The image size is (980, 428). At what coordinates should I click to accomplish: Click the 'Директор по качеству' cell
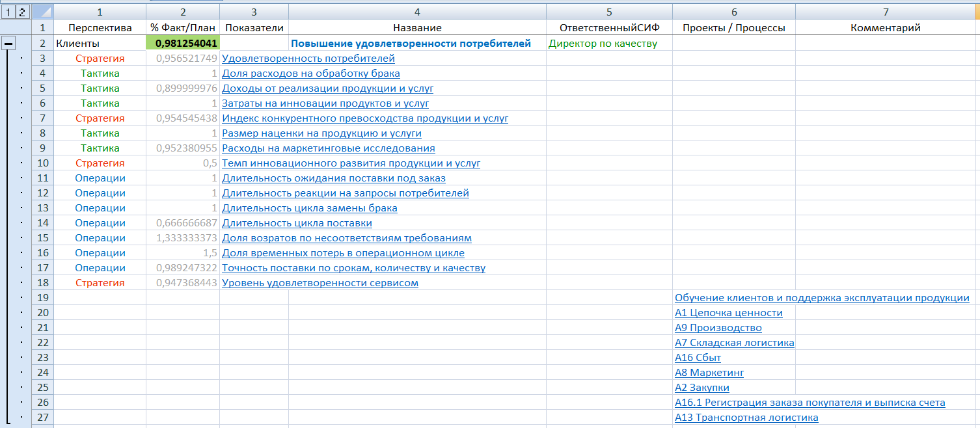[x=603, y=44]
